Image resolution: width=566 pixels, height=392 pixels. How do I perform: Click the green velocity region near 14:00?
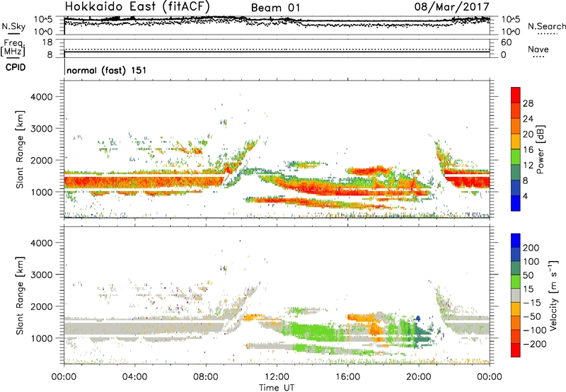pos(312,332)
